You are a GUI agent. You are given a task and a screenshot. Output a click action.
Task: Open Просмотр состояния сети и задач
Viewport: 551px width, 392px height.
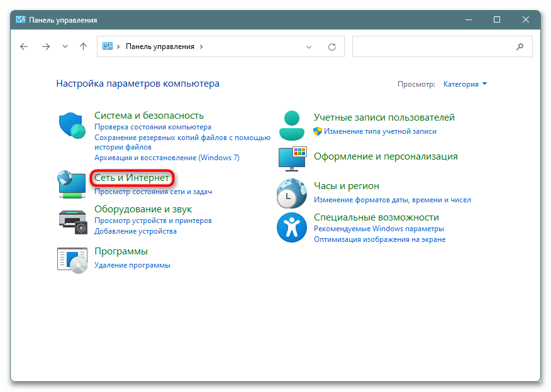(153, 192)
